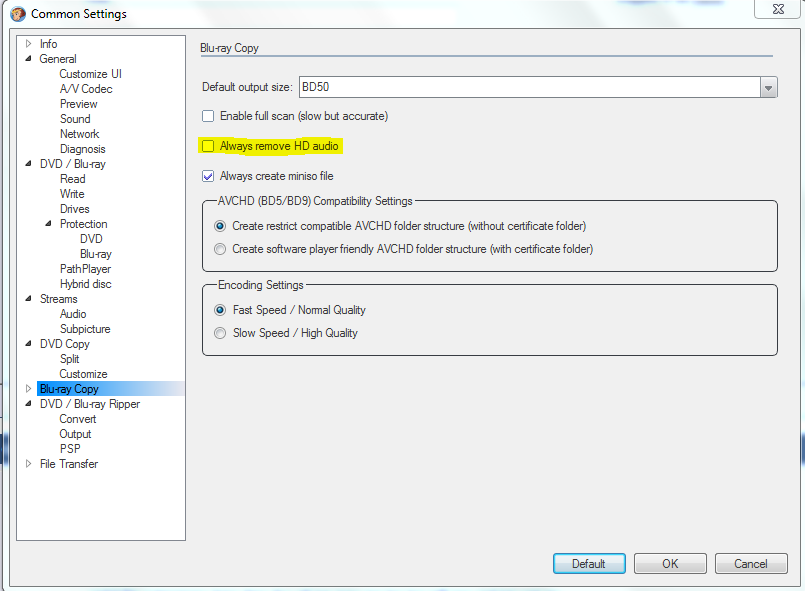Image resolution: width=805 pixels, height=591 pixels.
Task: Open Convert settings
Action: click(78, 419)
